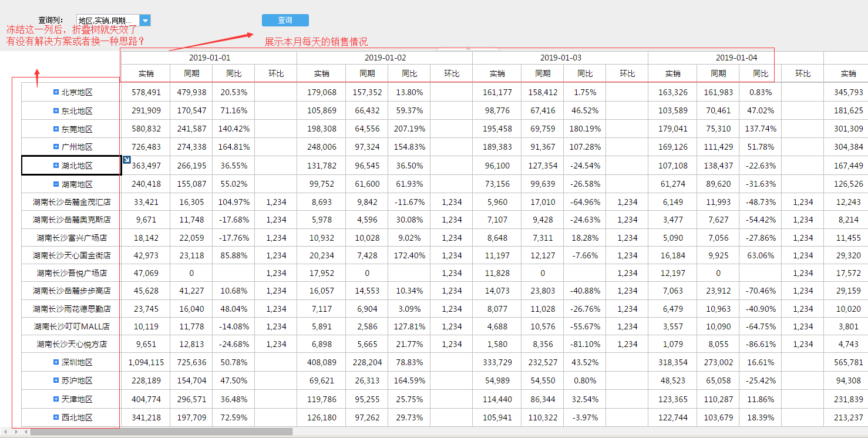Click the horizontal scrollbar thumb
Screen dimensions: 868x438
coord(162,432)
